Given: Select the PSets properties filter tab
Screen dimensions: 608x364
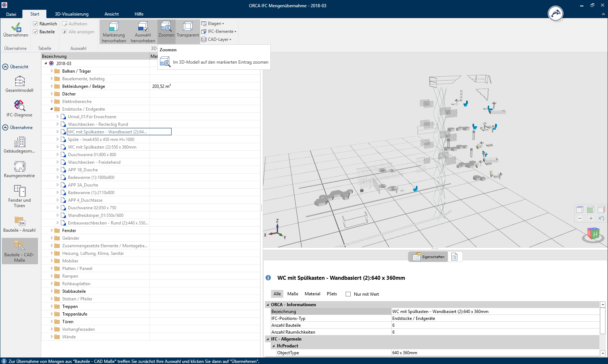Looking at the screenshot, I should [x=332, y=294].
